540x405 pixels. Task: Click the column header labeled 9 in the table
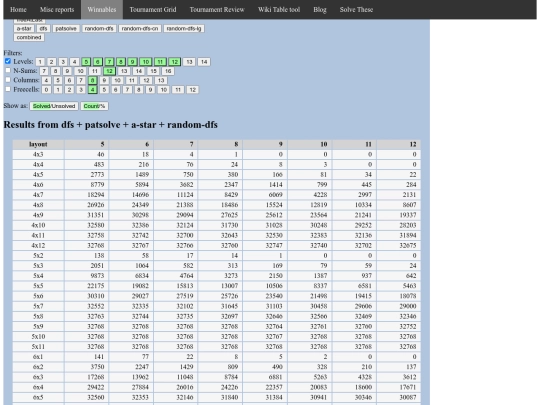(265, 144)
